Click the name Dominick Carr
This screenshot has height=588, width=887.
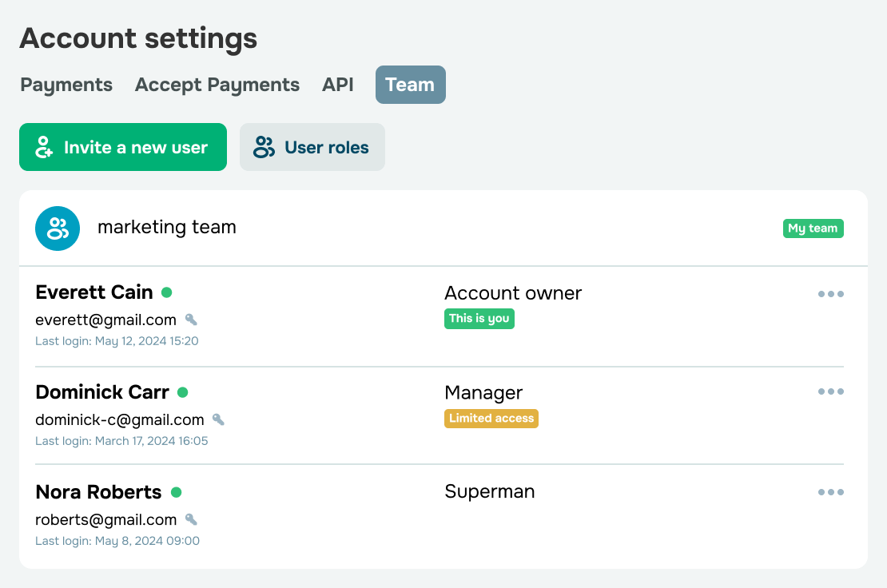coord(101,392)
